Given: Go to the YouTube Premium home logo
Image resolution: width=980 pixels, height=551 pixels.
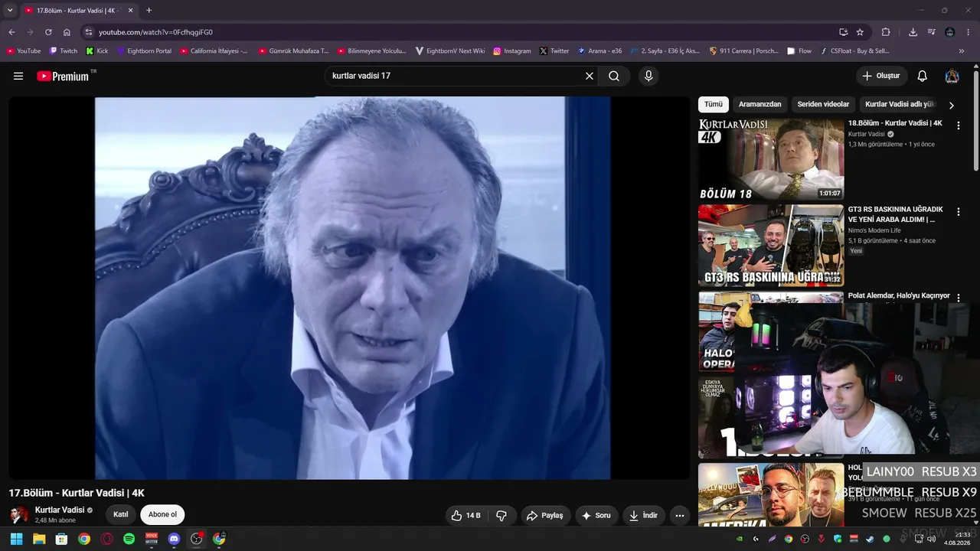Looking at the screenshot, I should 63,76.
